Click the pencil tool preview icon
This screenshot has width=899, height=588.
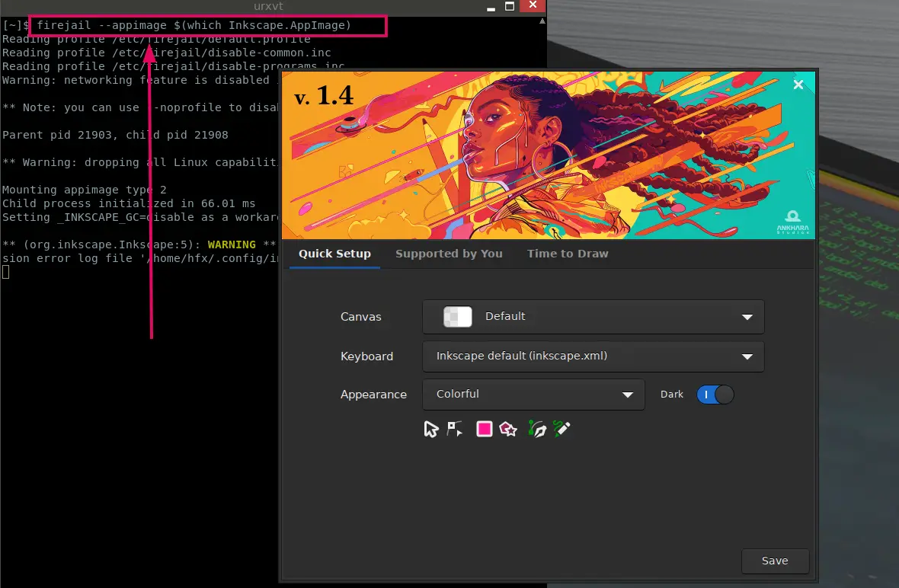[562, 429]
